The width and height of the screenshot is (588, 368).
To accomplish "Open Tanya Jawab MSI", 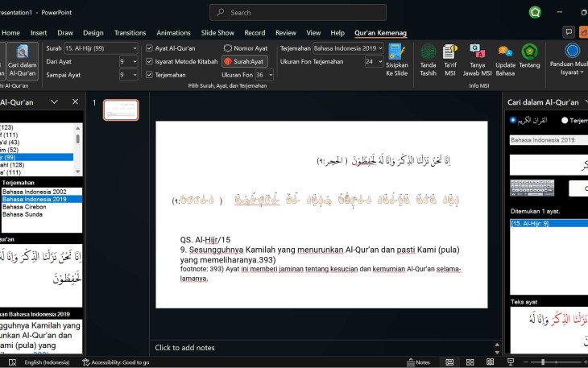I will click(x=477, y=60).
